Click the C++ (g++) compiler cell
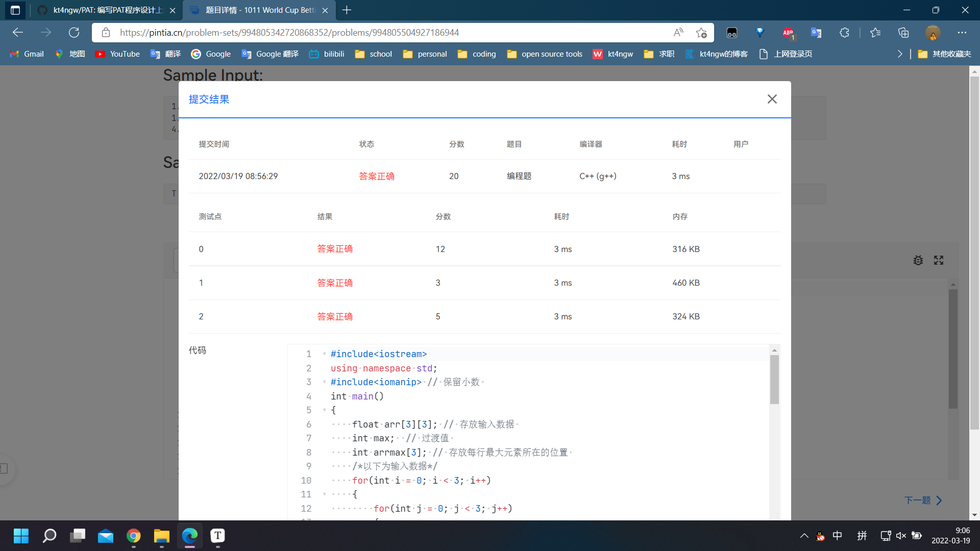This screenshot has width=980, height=551. coord(598,176)
